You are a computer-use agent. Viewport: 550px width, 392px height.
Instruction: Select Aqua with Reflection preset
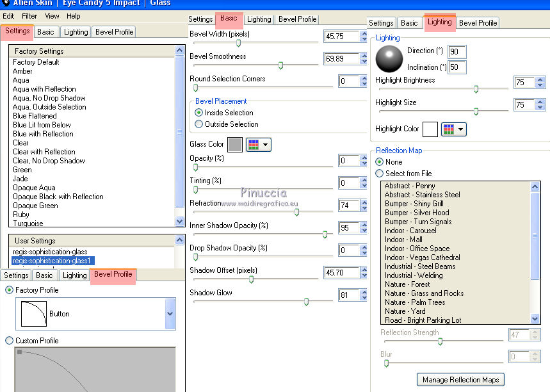point(44,89)
